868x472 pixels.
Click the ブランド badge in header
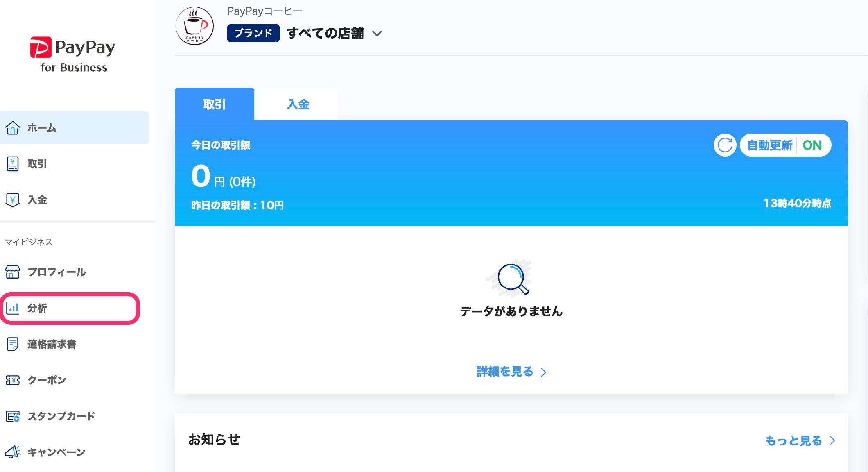(x=253, y=33)
